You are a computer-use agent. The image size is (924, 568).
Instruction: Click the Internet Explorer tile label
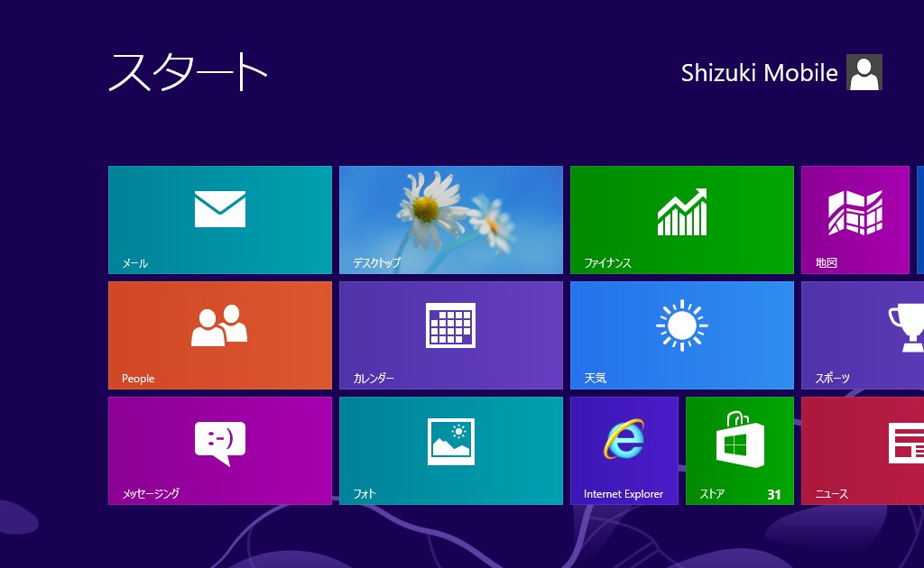[624, 494]
